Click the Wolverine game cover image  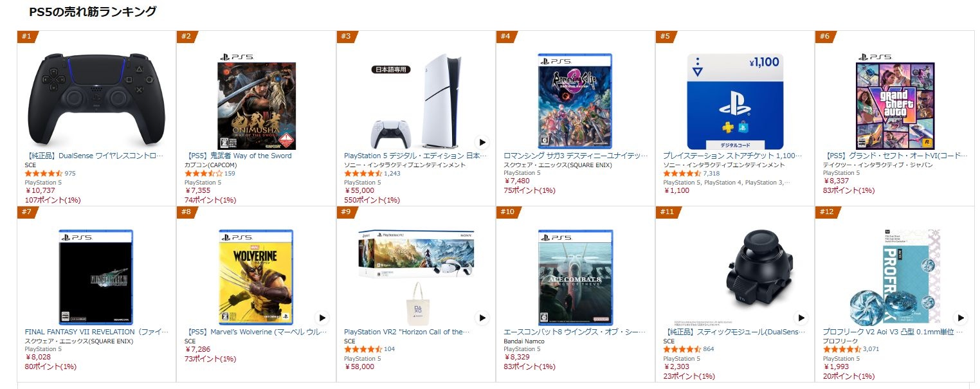pyautogui.click(x=256, y=277)
